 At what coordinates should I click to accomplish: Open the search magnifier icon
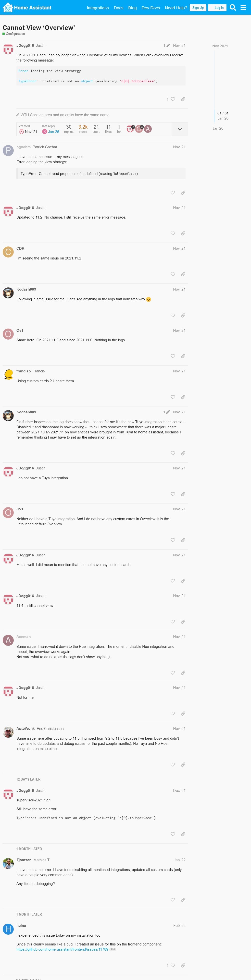click(233, 8)
